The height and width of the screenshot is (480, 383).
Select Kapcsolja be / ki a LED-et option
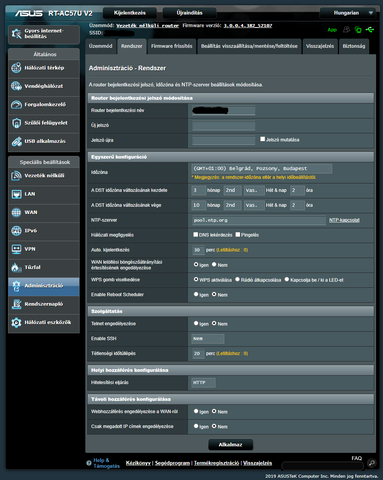287,279
